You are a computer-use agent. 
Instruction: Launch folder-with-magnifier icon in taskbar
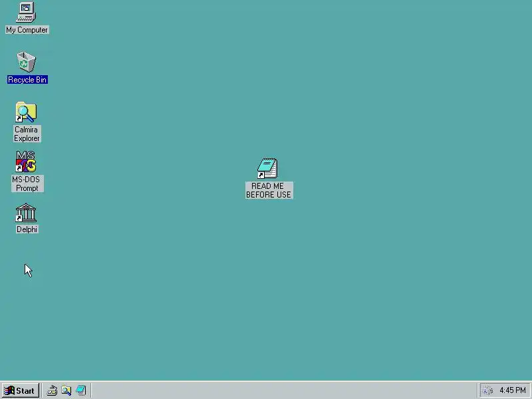pyautogui.click(x=66, y=390)
